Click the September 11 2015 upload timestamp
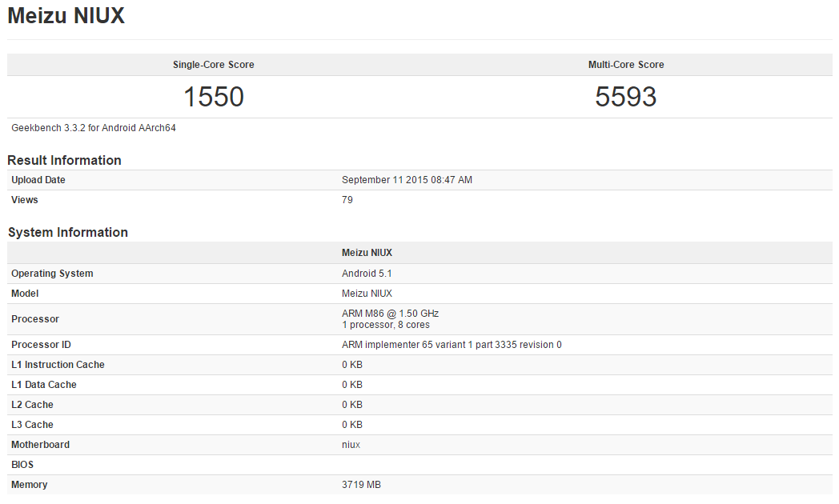The height and width of the screenshot is (504, 839). pyautogui.click(x=407, y=180)
